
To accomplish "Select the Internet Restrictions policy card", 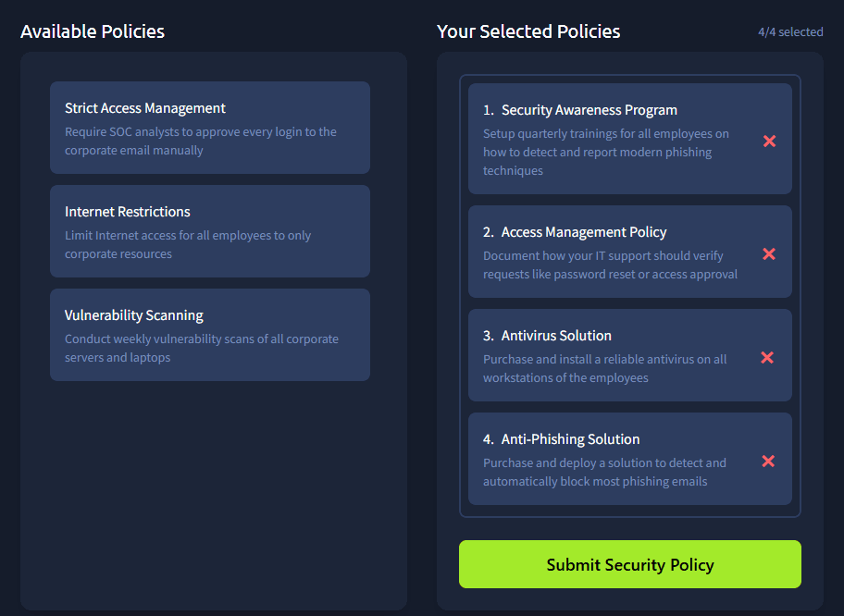I will [210, 231].
